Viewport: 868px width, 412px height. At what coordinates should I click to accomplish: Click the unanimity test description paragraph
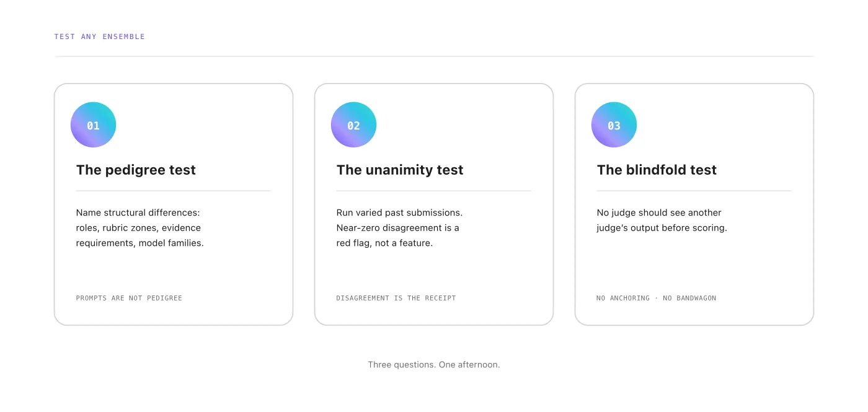point(399,228)
